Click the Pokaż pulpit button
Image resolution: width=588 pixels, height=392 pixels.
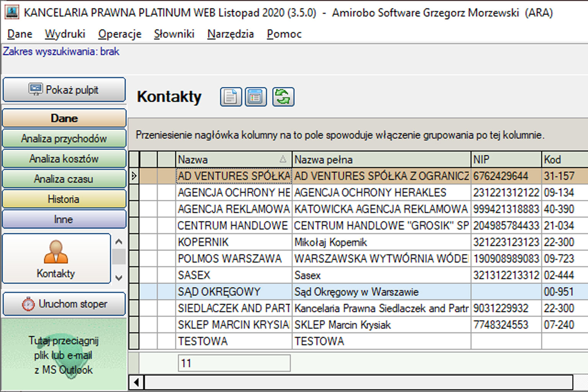coord(64,90)
